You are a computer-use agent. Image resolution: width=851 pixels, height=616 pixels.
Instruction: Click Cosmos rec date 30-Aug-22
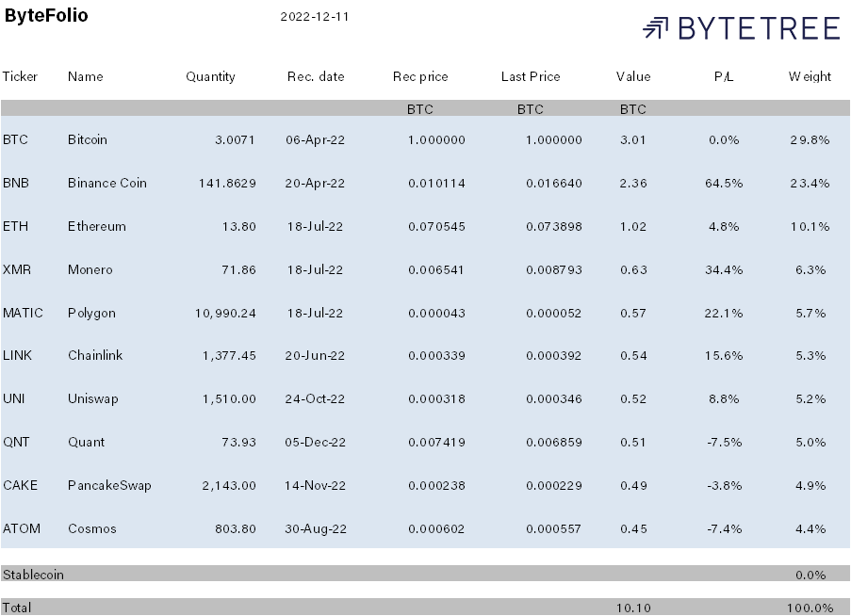pyautogui.click(x=316, y=529)
